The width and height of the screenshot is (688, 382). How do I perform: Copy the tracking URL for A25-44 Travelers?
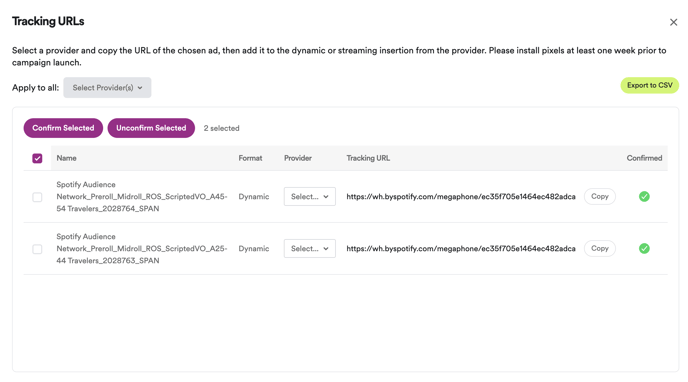click(x=599, y=249)
